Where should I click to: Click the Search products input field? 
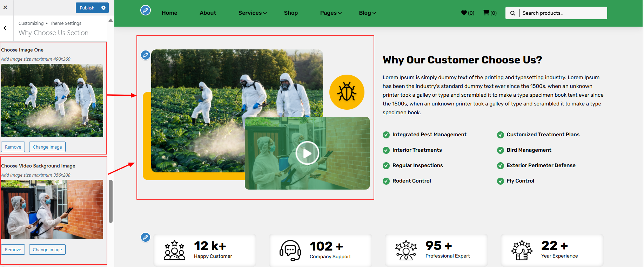562,13
